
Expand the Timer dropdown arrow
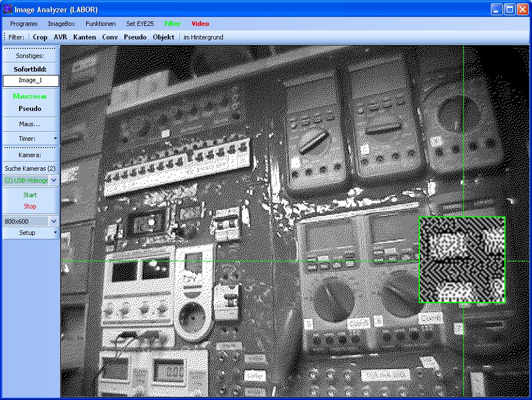point(55,139)
